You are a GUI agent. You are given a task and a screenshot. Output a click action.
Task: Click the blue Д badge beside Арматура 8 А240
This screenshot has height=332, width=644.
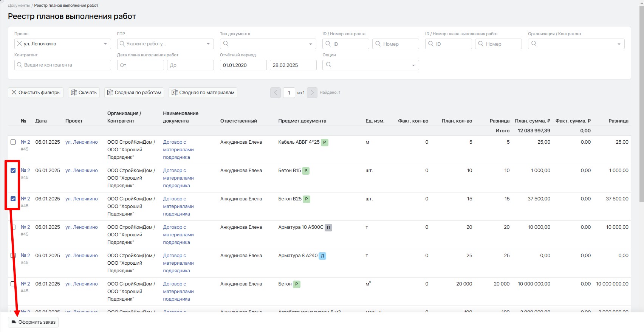coord(322,256)
